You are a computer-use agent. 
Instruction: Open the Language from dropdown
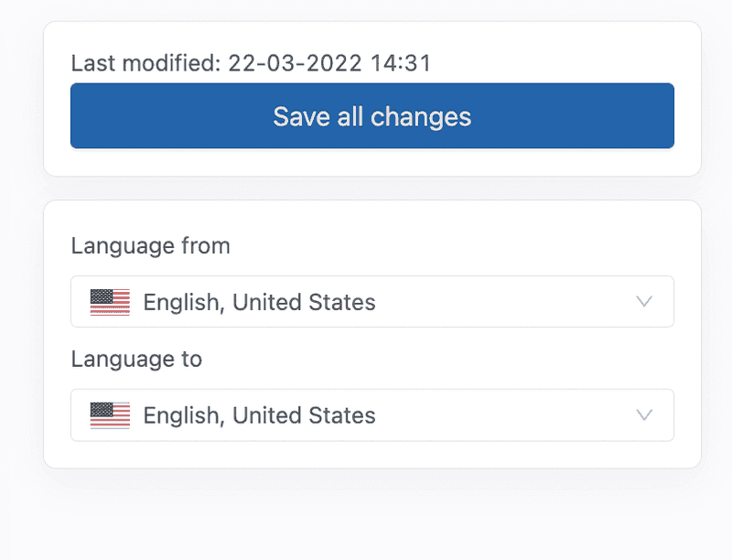[371, 301]
